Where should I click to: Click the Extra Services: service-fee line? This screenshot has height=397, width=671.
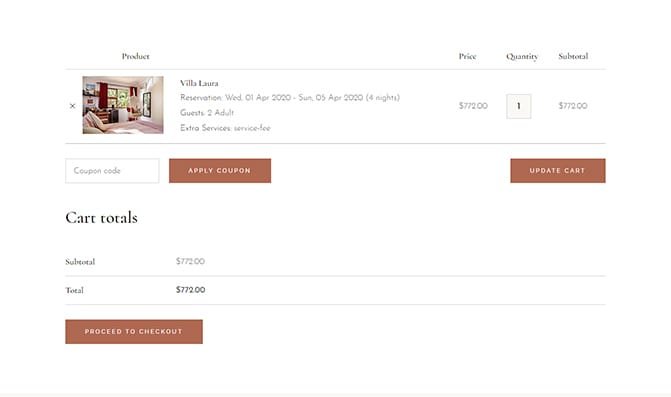pos(225,128)
